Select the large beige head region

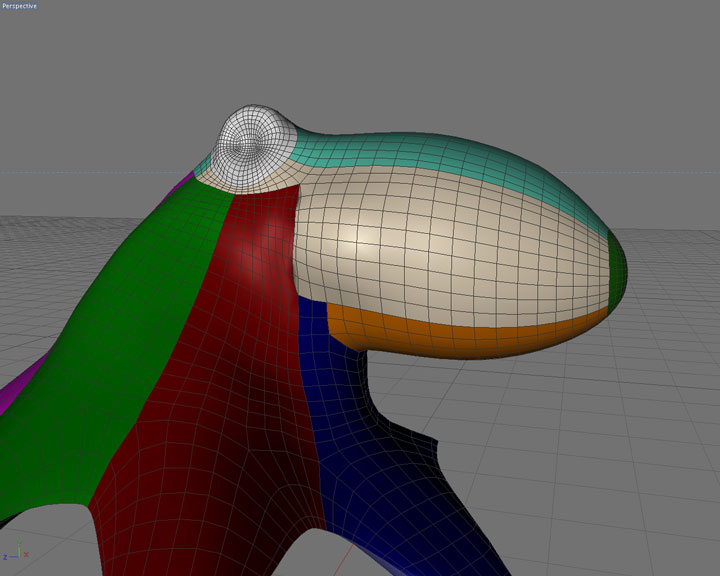click(450, 250)
